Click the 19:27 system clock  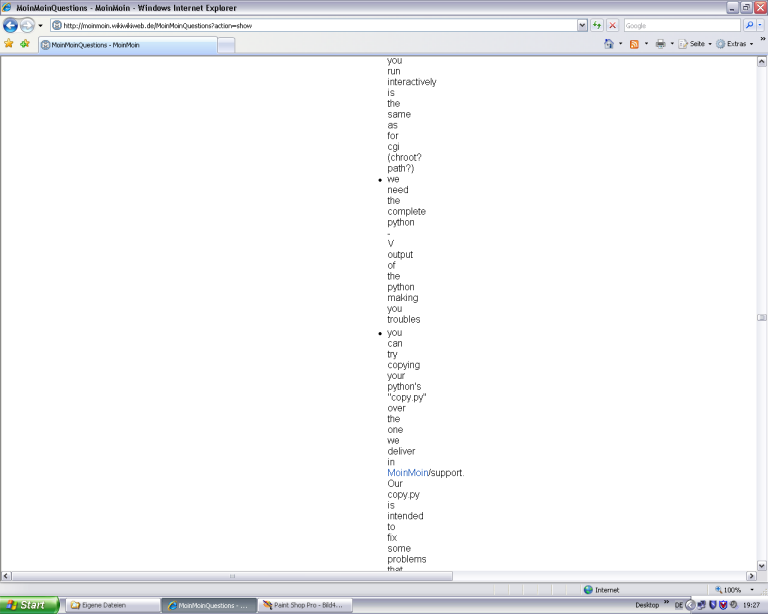tap(751, 605)
